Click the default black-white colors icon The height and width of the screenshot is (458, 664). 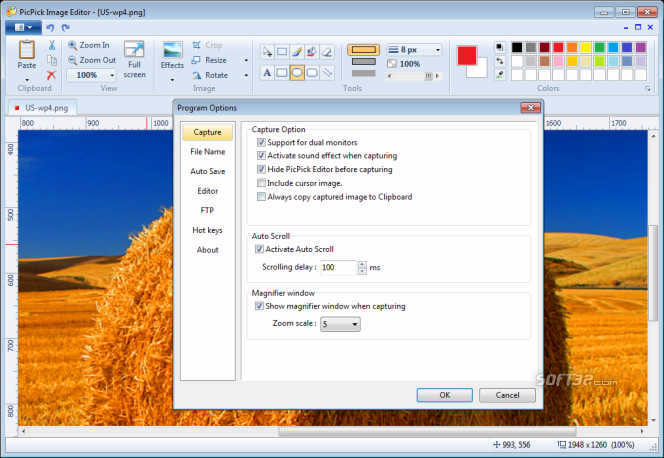click(500, 47)
